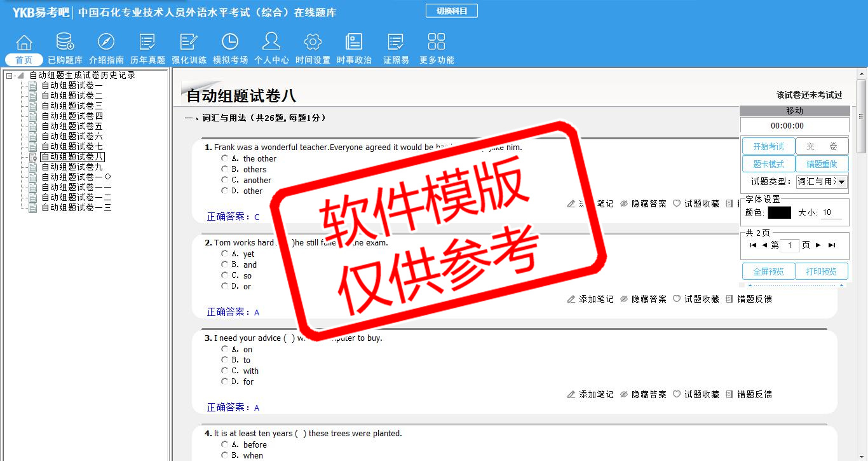Open 更多功能 grid icon
This screenshot has height=461, width=868.
point(437,43)
